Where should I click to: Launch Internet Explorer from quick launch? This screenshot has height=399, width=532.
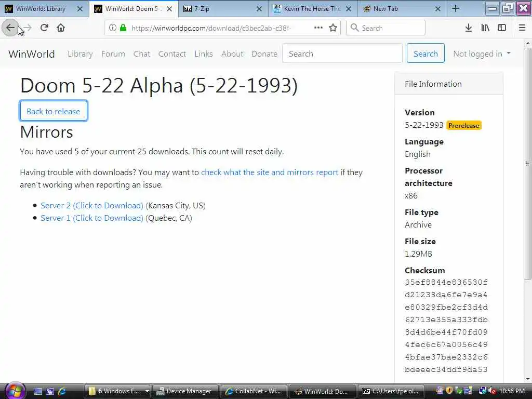(62, 391)
